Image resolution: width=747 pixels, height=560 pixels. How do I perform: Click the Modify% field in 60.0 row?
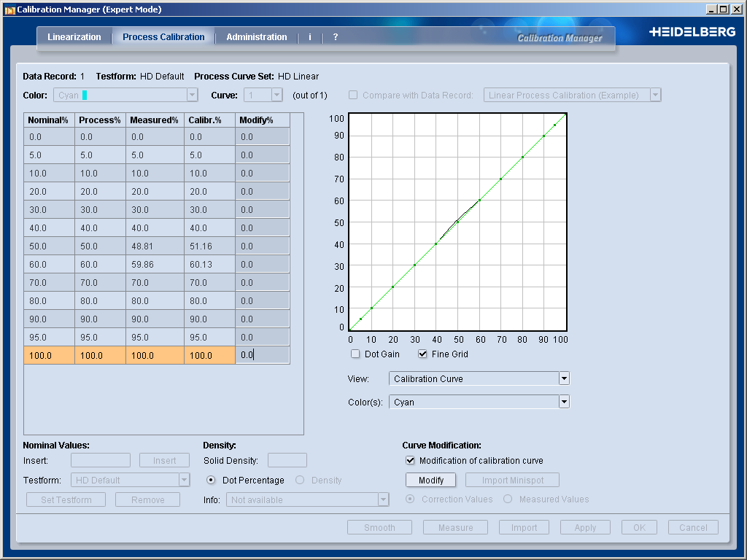coord(263,264)
